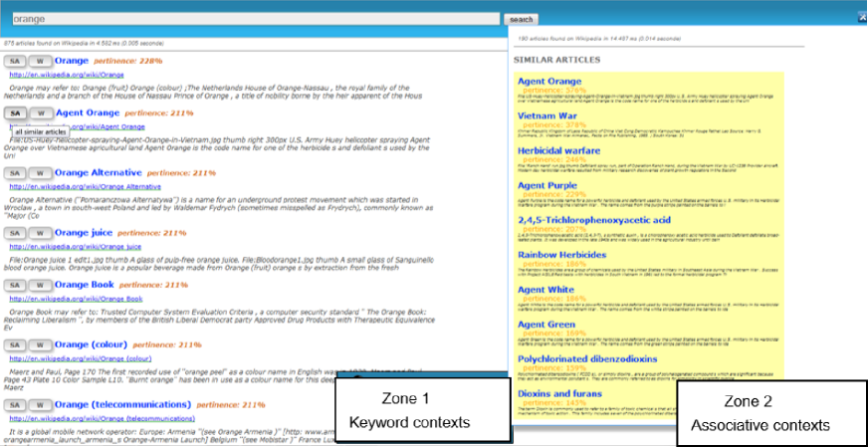Open the wiki/Orange_juice URL link
The image size is (868, 447).
76,247
